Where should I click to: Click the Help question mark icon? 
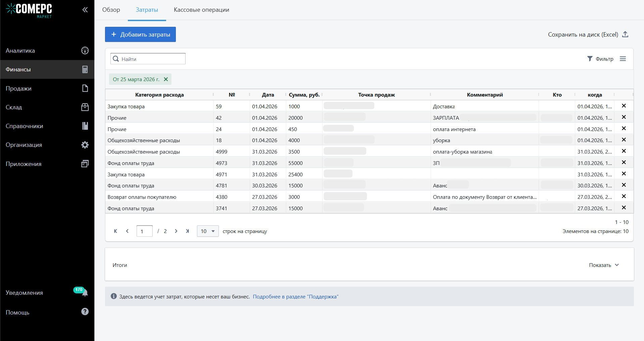click(85, 312)
